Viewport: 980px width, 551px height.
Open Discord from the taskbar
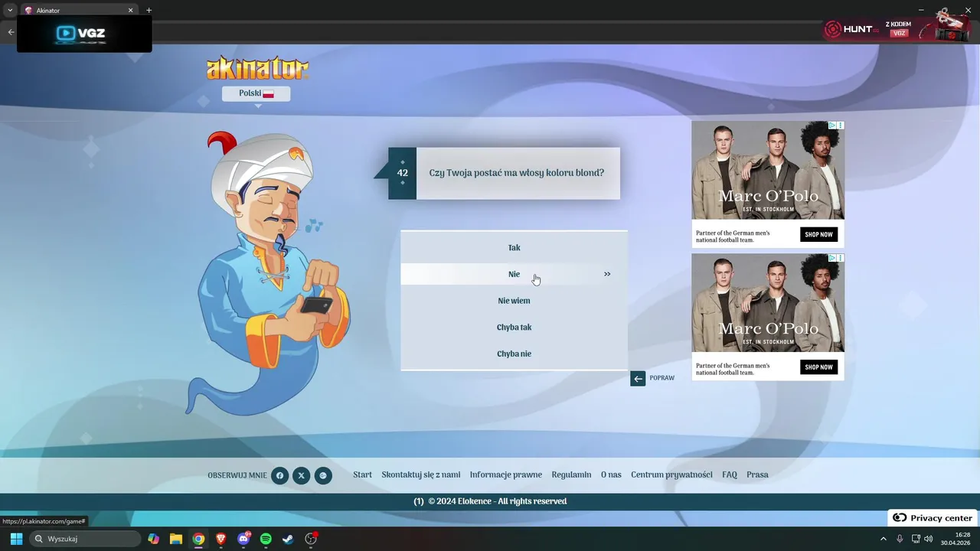click(x=243, y=539)
